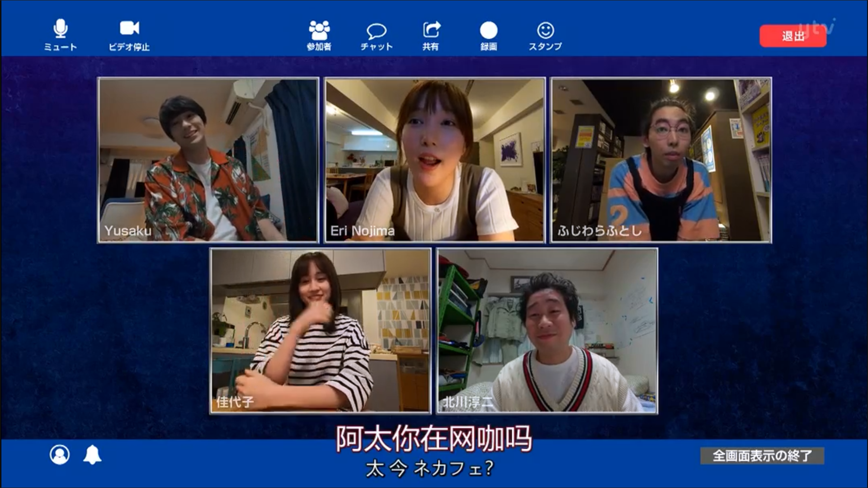The image size is (868, 488).
Task: Select 北川淳二's video tile
Action: coord(547,331)
